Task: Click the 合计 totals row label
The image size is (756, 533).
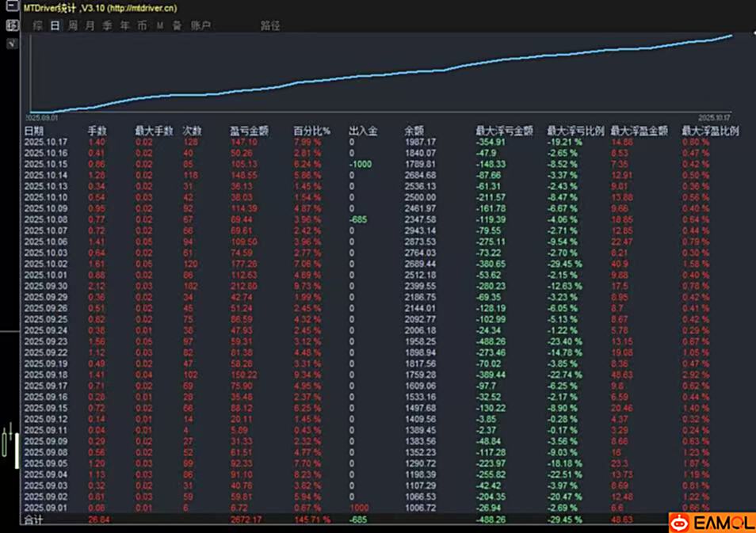Action: coord(34,520)
